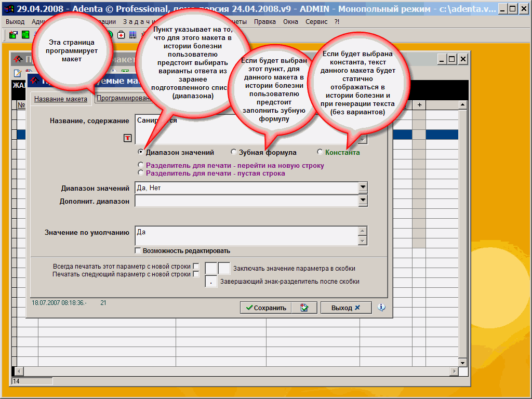Enable the Возможность редактировать checkbox
Screen dimensions: 532x399
(x=138, y=250)
